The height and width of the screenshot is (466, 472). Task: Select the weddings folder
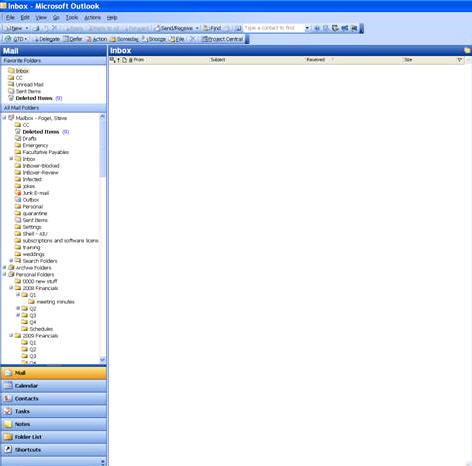[33, 254]
